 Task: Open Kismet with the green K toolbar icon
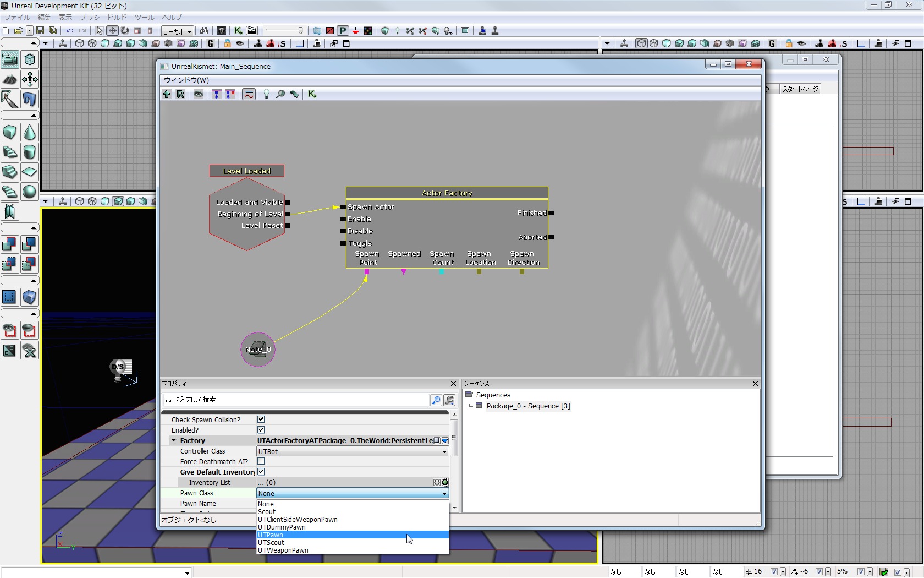coord(238,31)
